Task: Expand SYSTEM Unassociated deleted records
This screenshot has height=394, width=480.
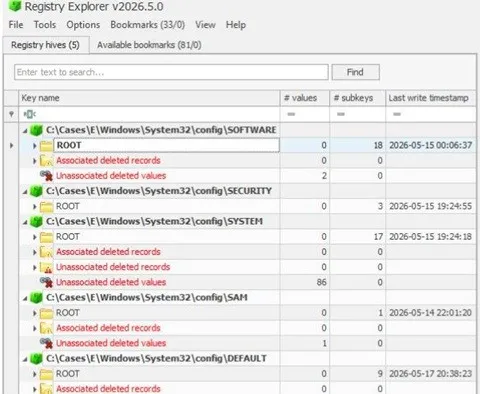Action: pos(35,267)
